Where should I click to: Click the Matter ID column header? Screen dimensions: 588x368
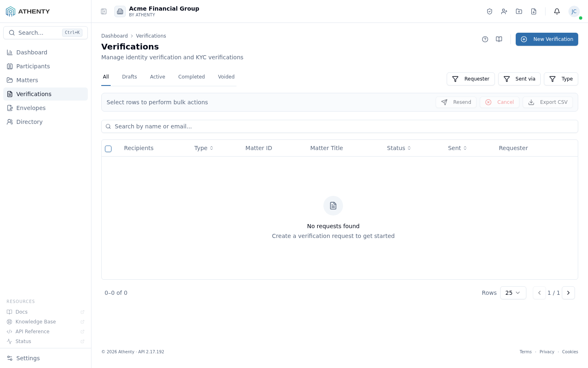coord(258,148)
